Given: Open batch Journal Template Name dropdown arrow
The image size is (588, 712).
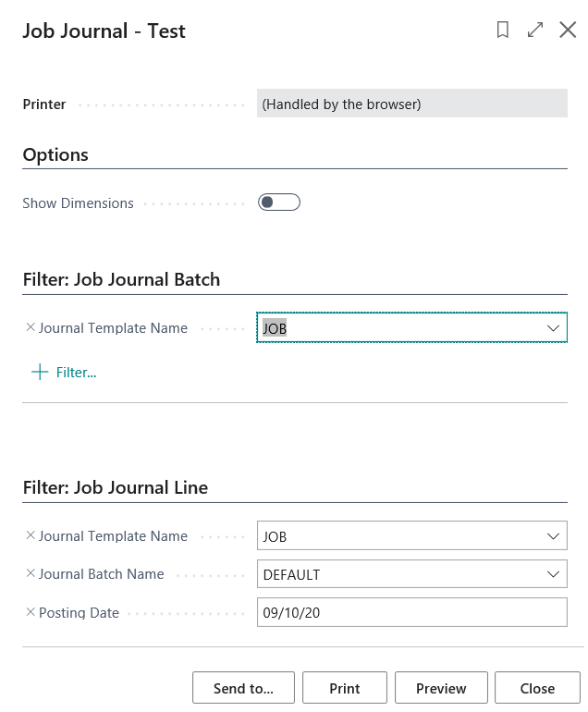Looking at the screenshot, I should coord(554,328).
